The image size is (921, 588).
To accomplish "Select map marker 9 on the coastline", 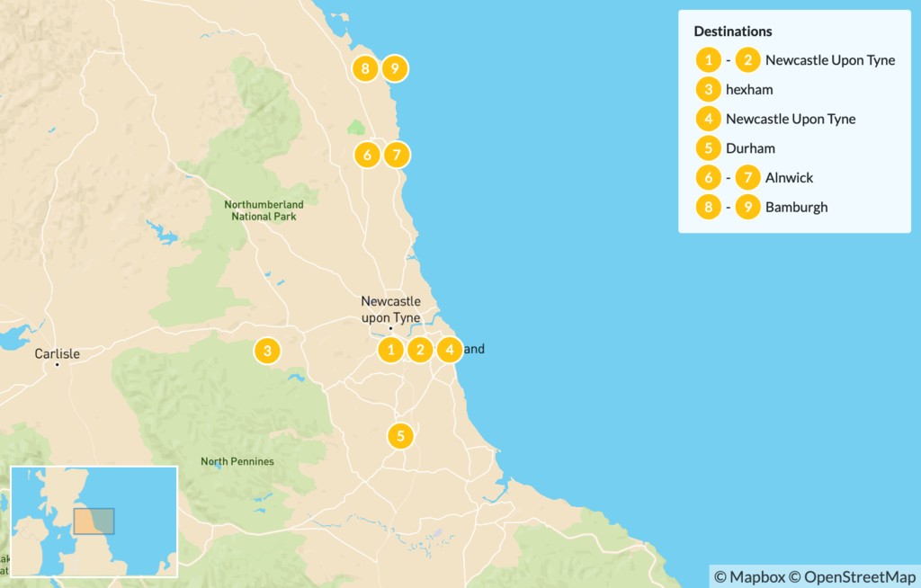I will click(395, 68).
